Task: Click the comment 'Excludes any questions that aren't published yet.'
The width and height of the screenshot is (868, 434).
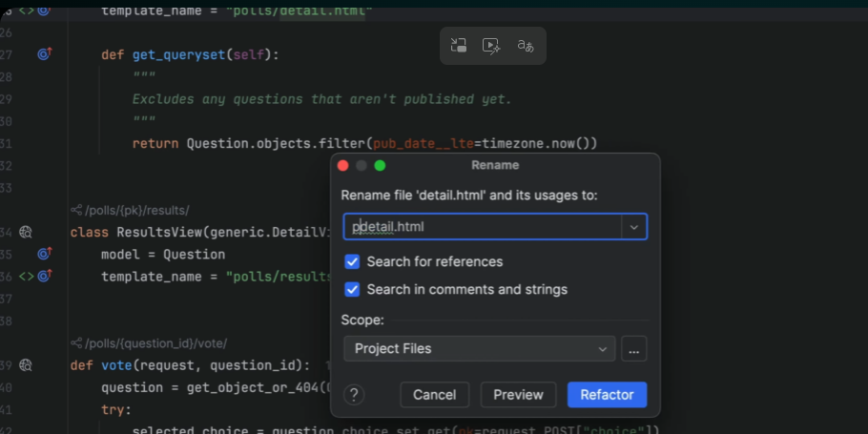Action: 322,99
